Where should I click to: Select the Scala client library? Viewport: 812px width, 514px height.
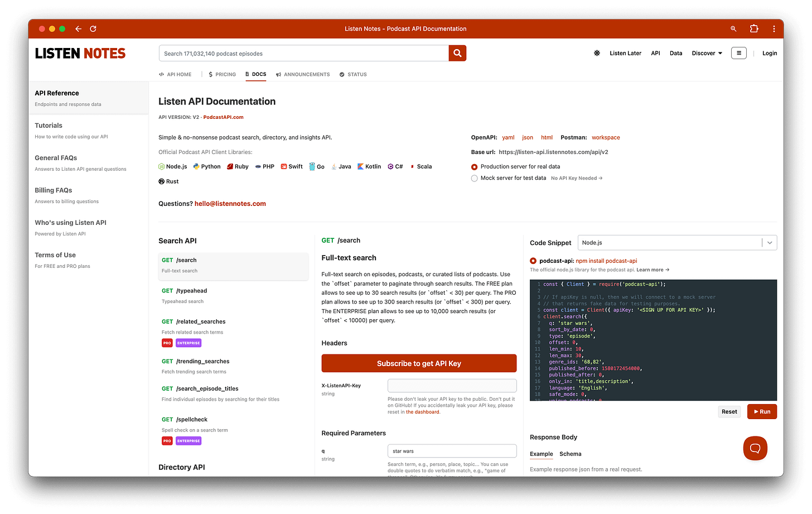pos(420,166)
